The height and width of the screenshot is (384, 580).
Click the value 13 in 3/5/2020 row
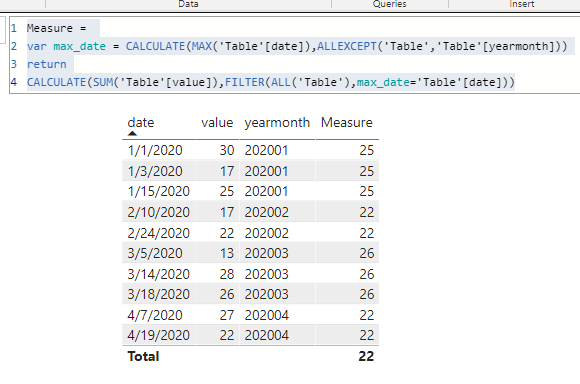coord(227,253)
